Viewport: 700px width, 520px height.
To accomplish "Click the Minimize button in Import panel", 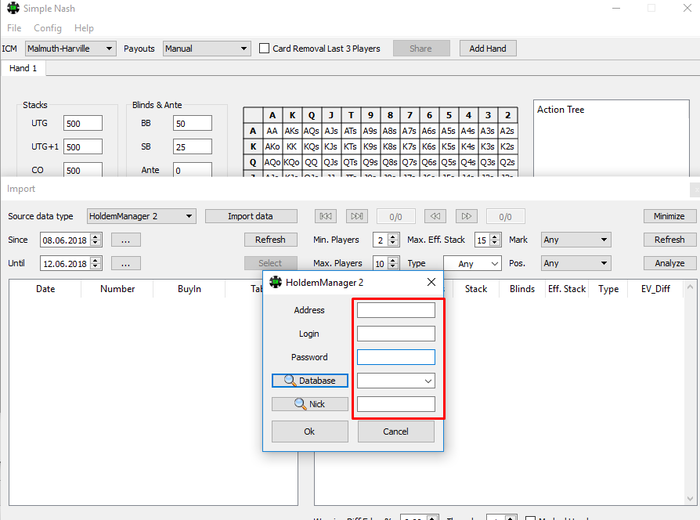I will coord(670,216).
